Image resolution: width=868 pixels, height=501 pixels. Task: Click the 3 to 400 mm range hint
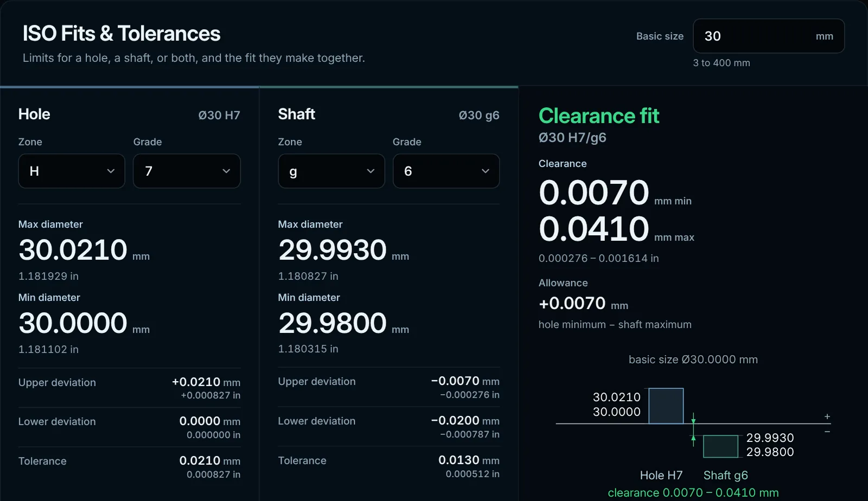click(722, 63)
